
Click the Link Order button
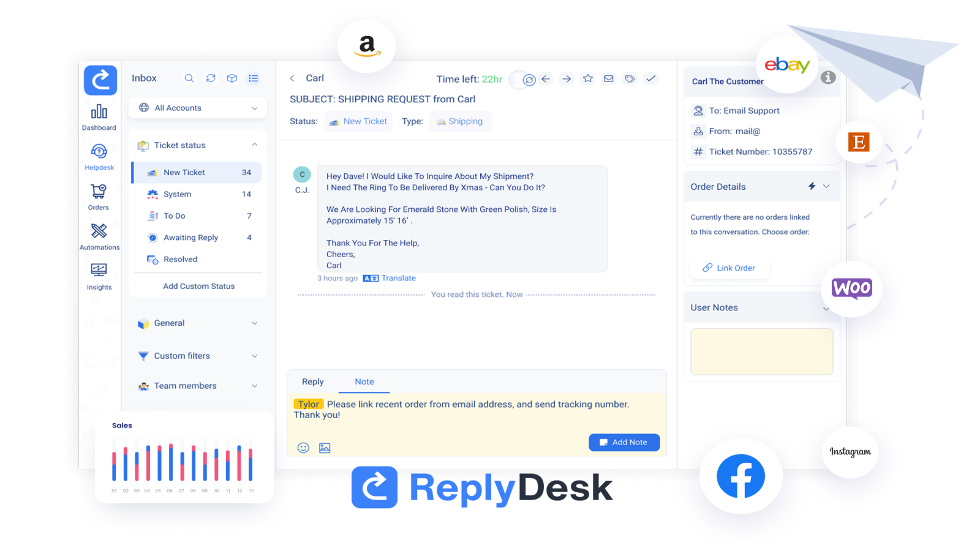(x=729, y=268)
